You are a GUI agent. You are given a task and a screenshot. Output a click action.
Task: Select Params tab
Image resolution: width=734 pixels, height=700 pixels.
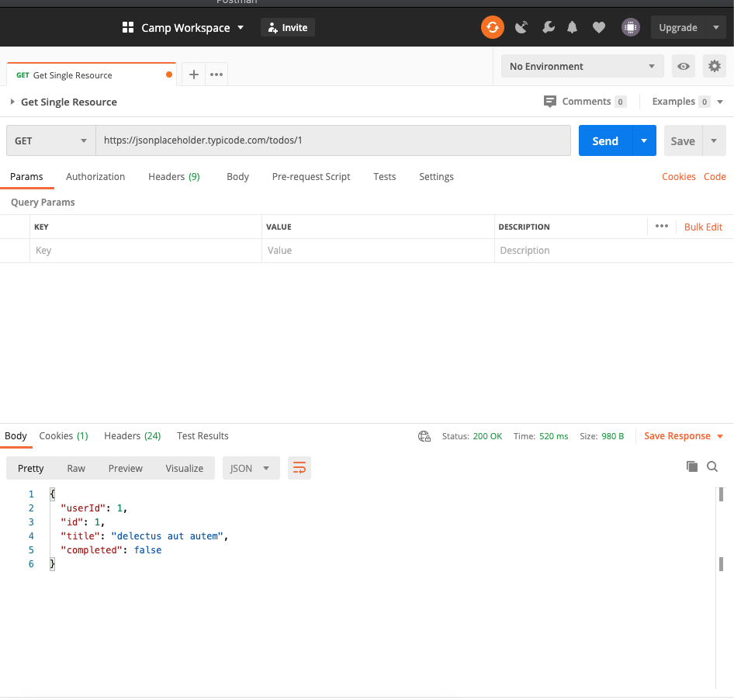(x=26, y=176)
